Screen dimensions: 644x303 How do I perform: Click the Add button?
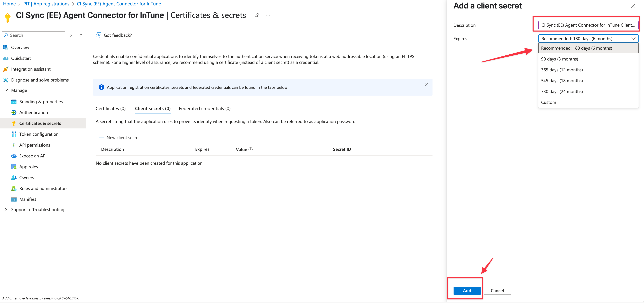tap(467, 290)
